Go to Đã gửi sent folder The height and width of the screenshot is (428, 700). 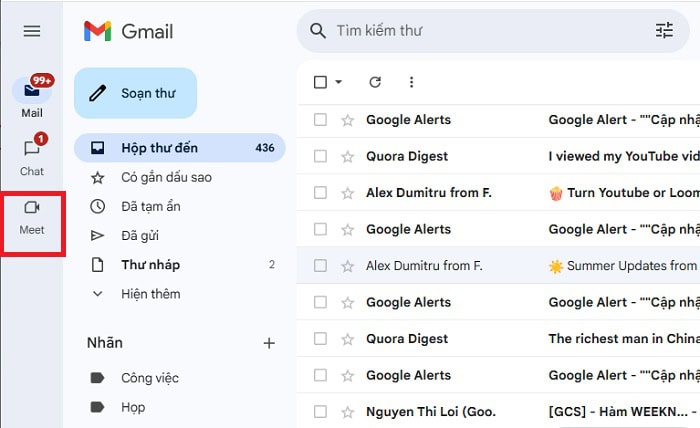140,235
